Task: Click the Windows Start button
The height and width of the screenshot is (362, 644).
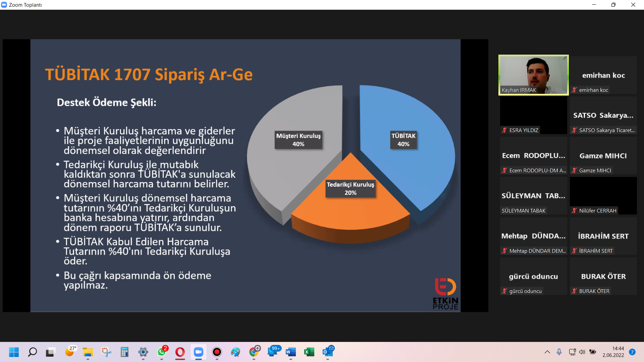Action: (14, 352)
